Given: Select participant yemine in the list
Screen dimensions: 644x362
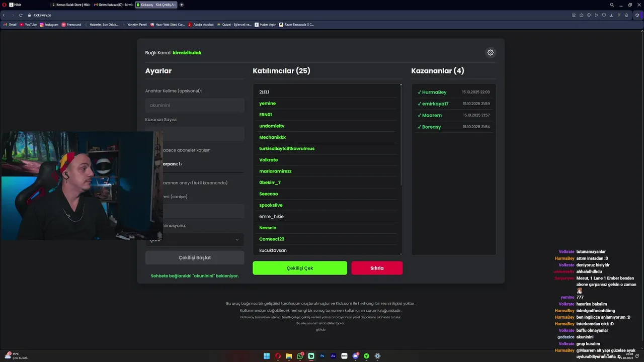Looking at the screenshot, I should click(x=327, y=103).
